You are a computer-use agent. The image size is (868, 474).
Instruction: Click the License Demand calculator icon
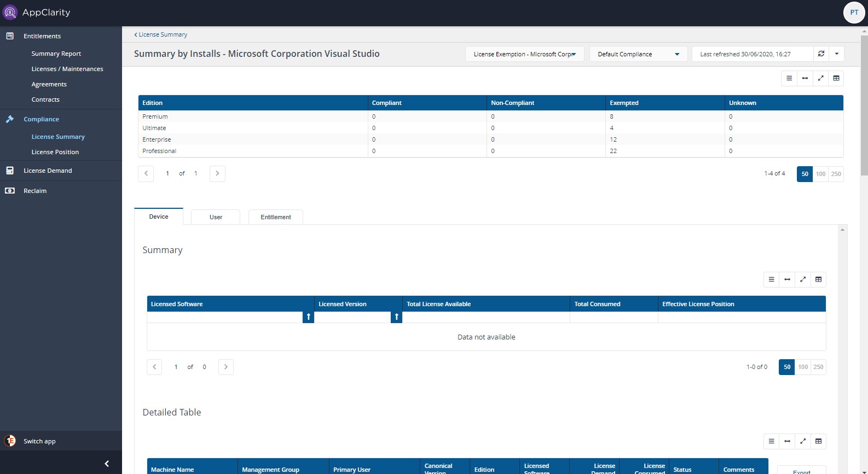click(x=10, y=171)
